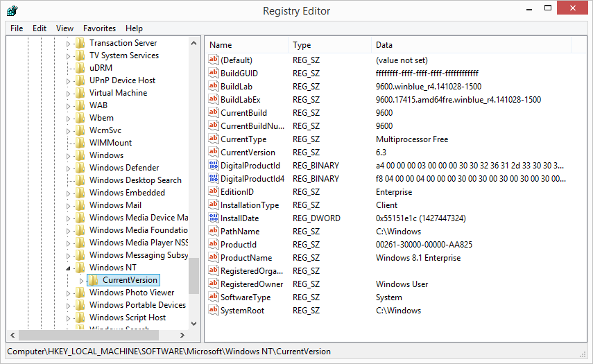Click the string icon next to BuildLab
The height and width of the screenshot is (364, 593).
point(214,86)
